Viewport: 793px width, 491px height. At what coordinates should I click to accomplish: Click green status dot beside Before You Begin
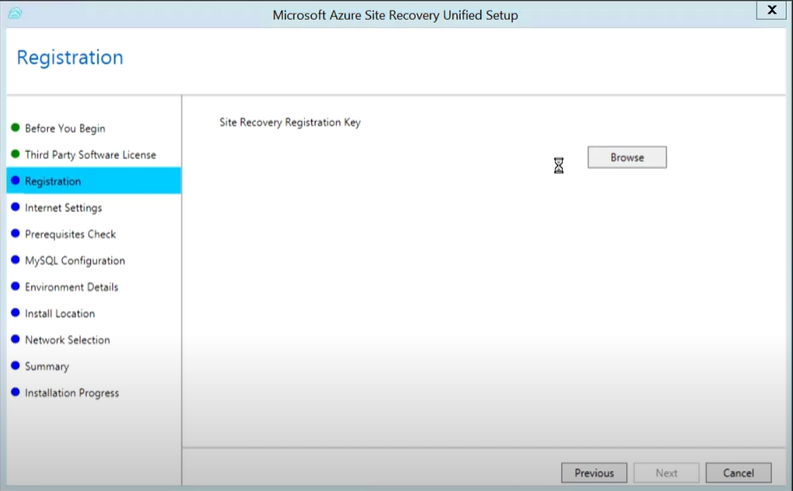(x=15, y=127)
